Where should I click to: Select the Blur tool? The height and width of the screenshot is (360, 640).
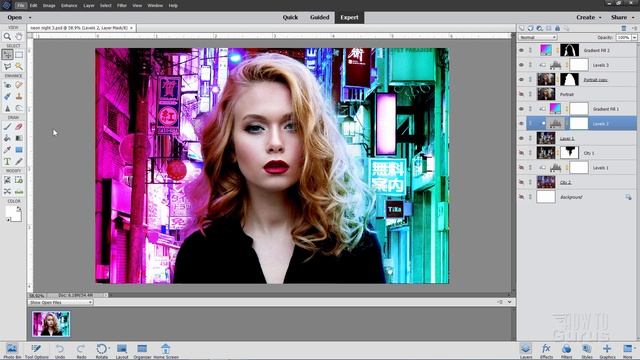[x=7, y=108]
